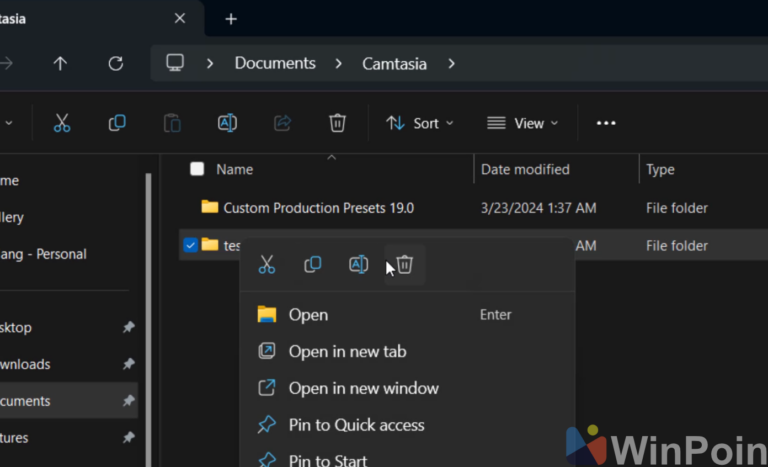This screenshot has width=768, height=467.
Task: Click File folder type of Custom Production Presets
Action: coord(676,208)
